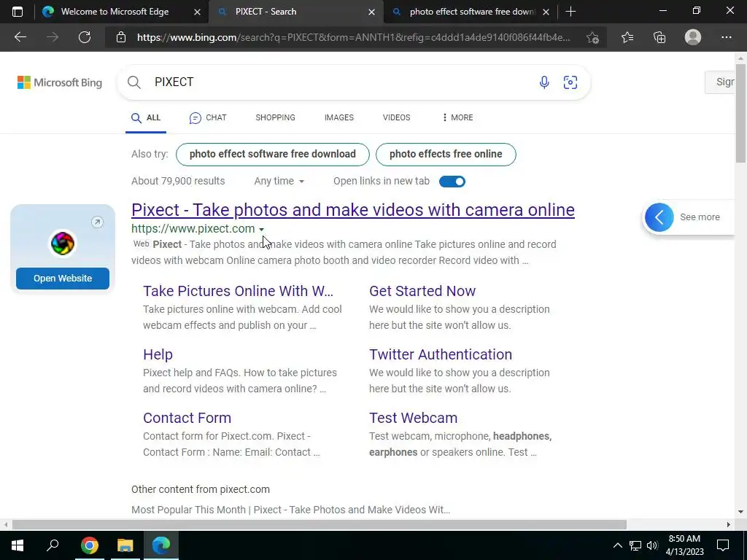This screenshot has height=560, width=747.
Task: View site information lock icon
Action: [121, 37]
